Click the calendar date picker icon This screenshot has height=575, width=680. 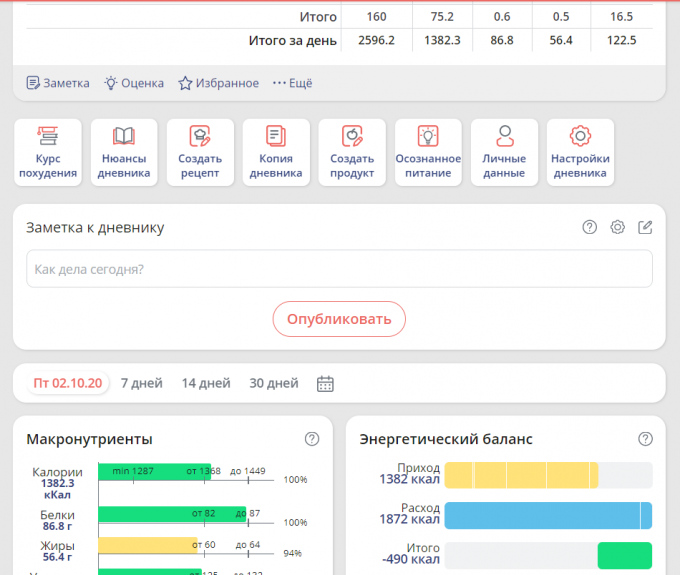325,383
